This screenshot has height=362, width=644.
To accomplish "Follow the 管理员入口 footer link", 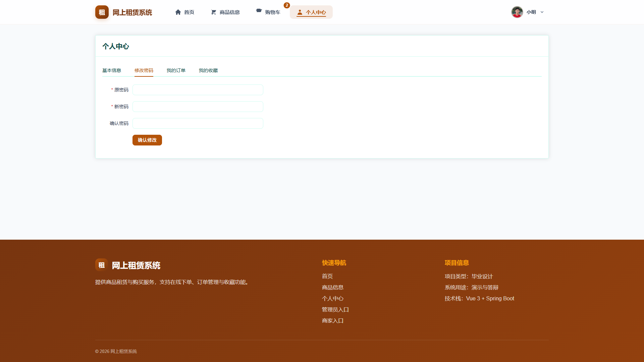I will click(x=335, y=310).
